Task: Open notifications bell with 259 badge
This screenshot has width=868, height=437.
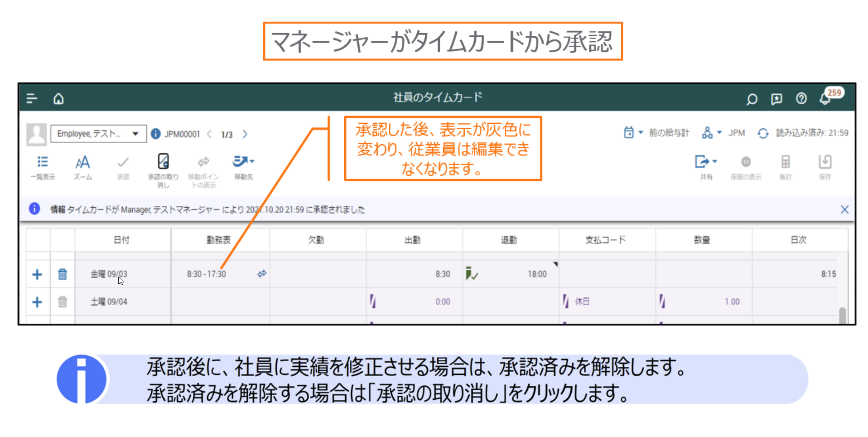Action: (825, 98)
